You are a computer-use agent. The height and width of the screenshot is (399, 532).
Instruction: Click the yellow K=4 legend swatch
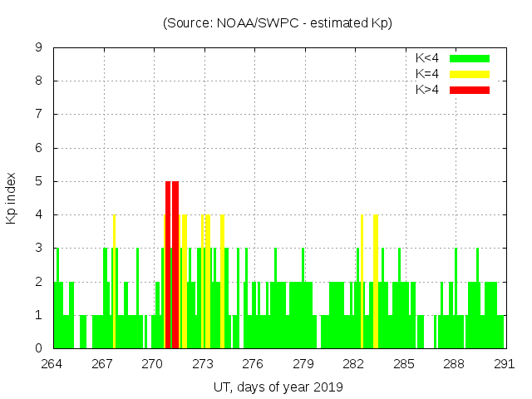coord(470,74)
